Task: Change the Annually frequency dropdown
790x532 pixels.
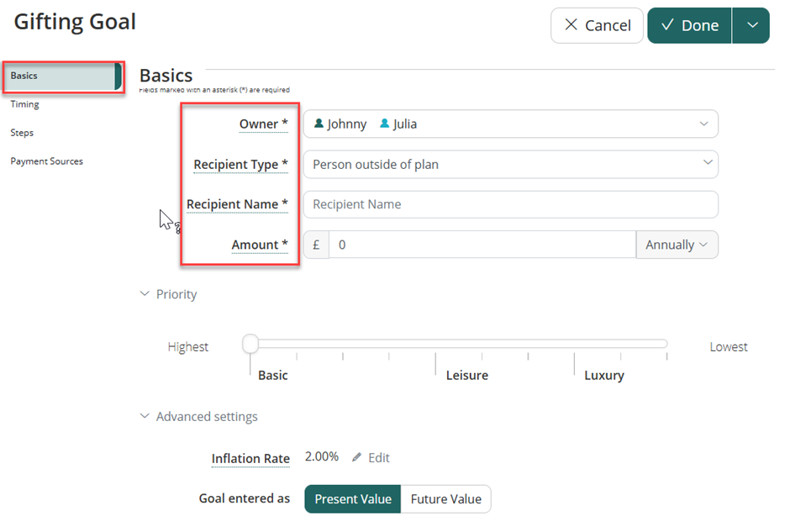Action: click(677, 245)
